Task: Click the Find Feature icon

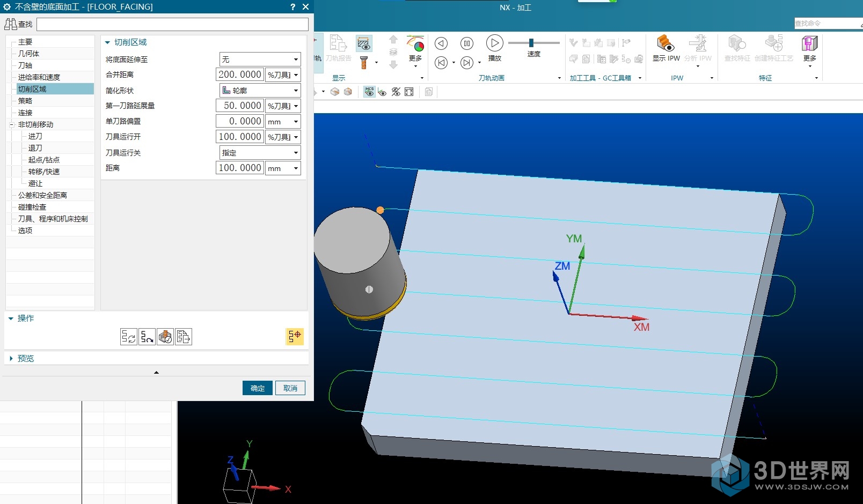Action: tap(737, 48)
